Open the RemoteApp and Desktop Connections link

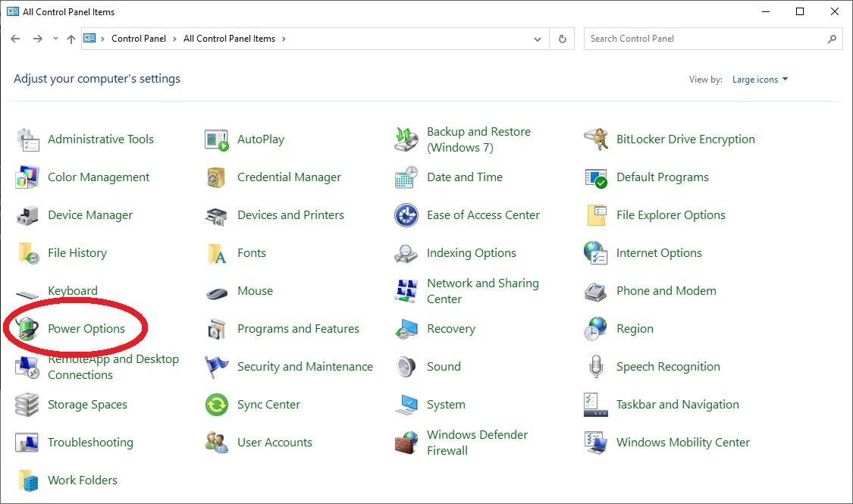pos(113,367)
